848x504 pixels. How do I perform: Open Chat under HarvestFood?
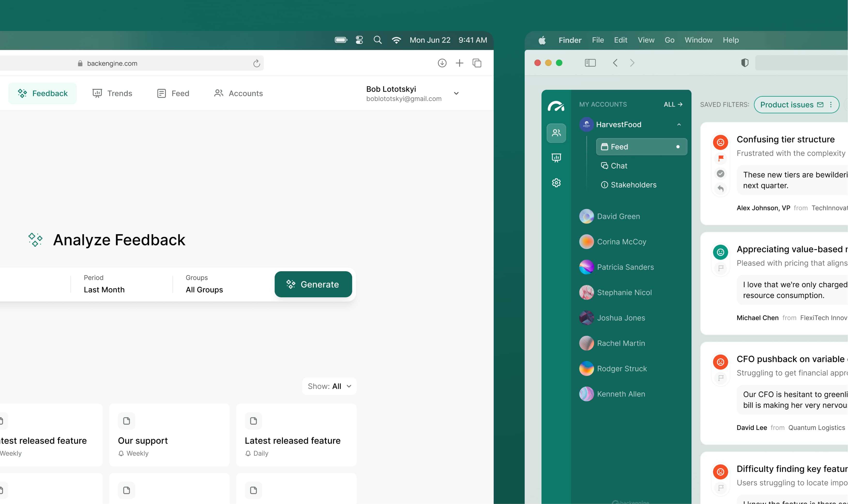[614, 166]
